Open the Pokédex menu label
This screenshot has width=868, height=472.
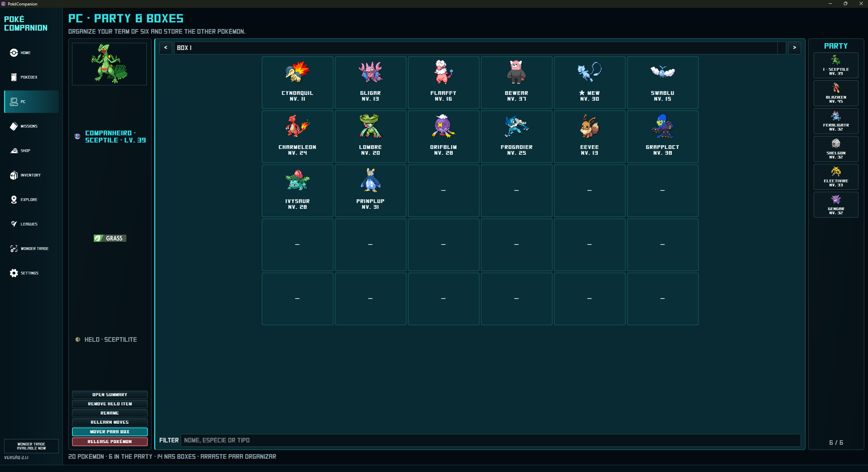(x=29, y=77)
